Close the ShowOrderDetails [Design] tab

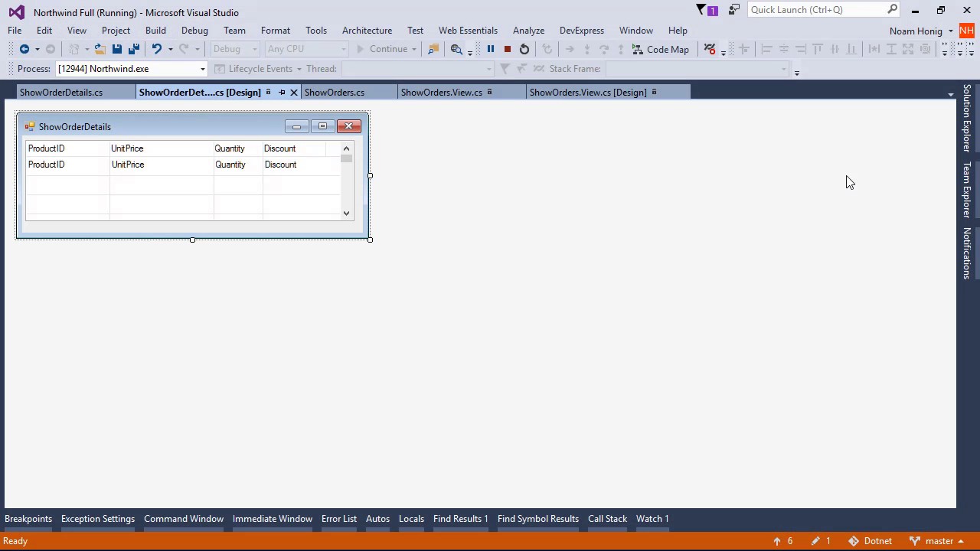tap(293, 93)
